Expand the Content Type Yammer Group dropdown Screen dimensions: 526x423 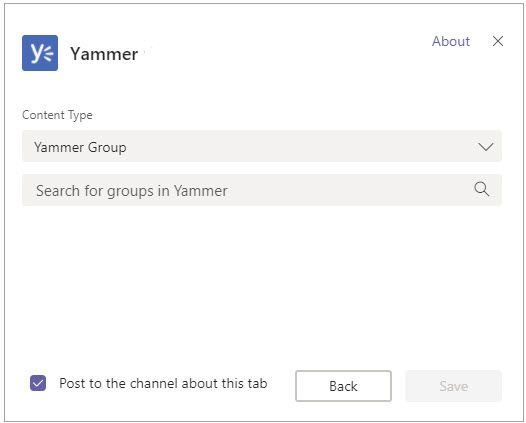pos(262,146)
